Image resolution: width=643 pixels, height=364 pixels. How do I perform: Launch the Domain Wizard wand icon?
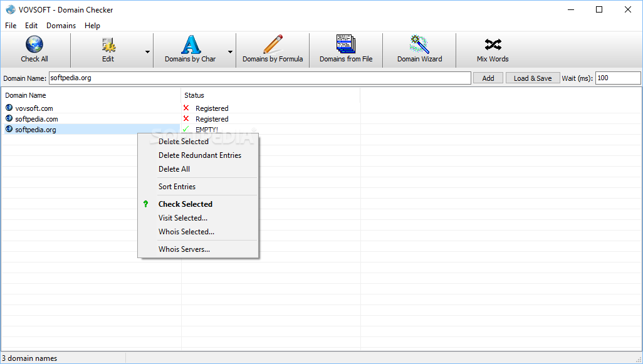419,44
